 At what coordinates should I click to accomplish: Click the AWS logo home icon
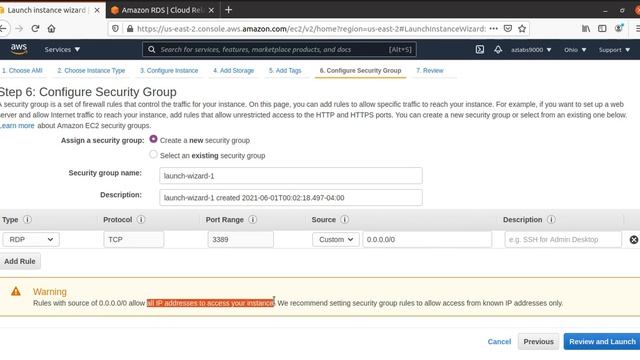click(19, 49)
